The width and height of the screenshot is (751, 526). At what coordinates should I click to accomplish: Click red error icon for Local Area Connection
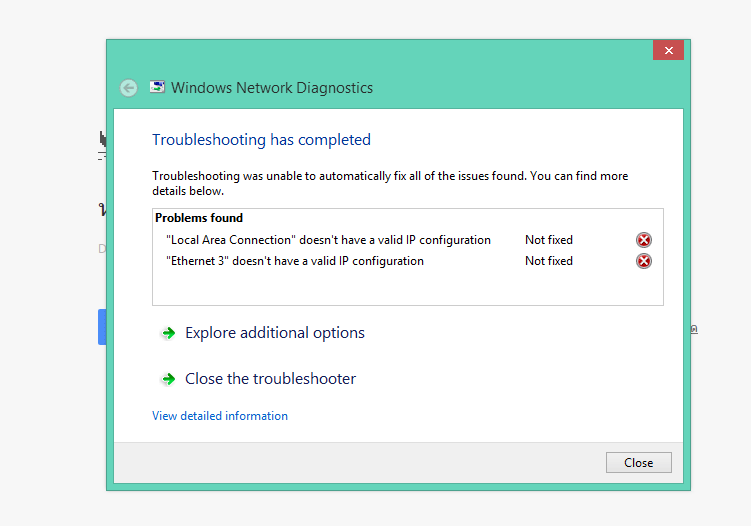coord(644,240)
